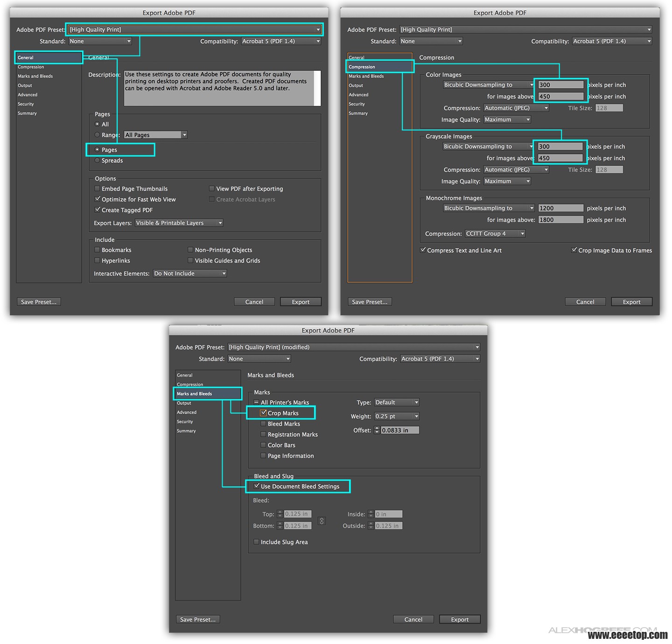The height and width of the screenshot is (644, 672).
Task: Enable View PDF after Exporting
Action: (x=212, y=188)
